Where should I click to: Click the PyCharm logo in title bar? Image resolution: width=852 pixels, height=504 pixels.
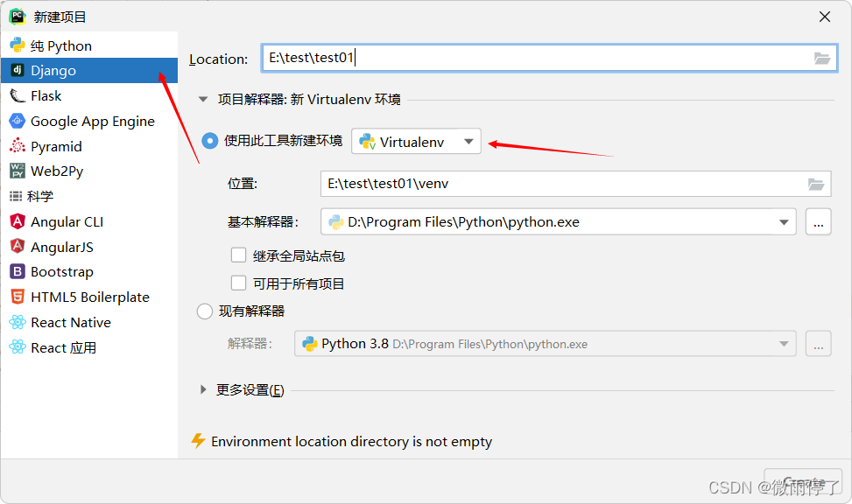(18, 17)
